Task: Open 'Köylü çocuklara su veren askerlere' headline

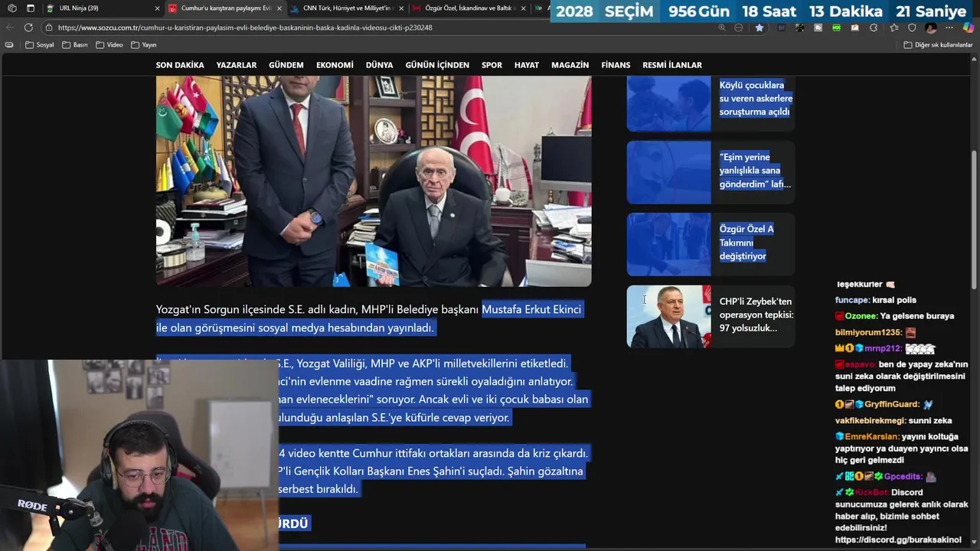Action: pyautogui.click(x=756, y=98)
